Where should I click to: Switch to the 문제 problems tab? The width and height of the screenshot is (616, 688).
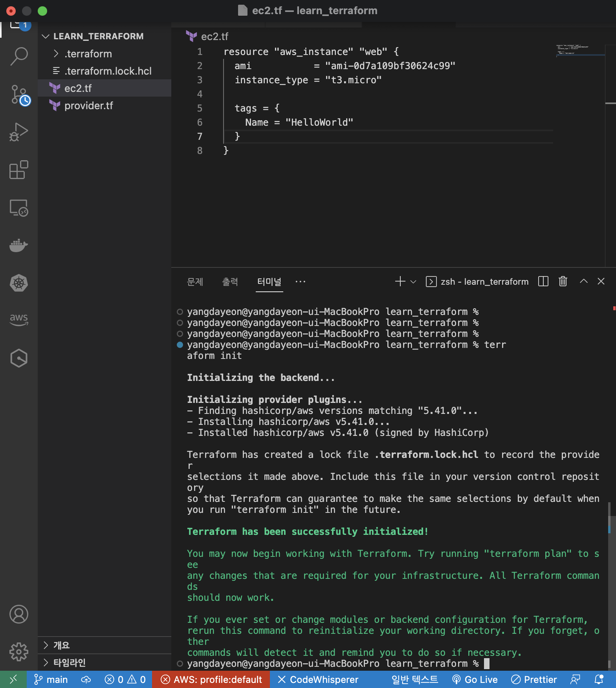point(195,282)
